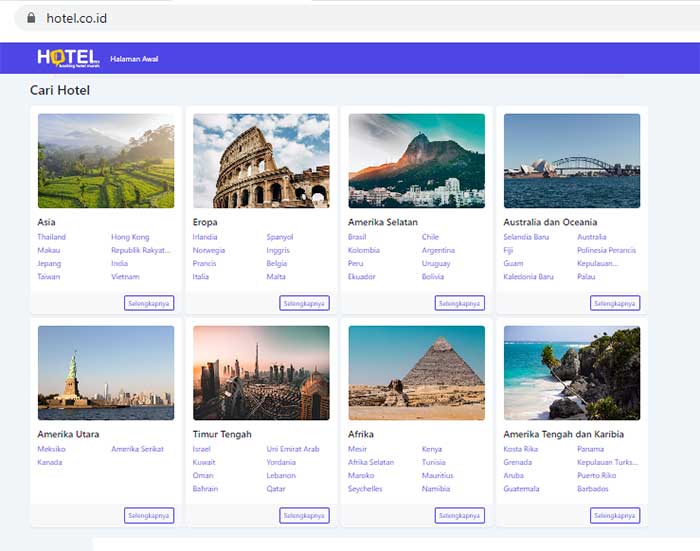Open the Afrika pyramid thumbnail
The image size is (700, 551).
coord(417,373)
